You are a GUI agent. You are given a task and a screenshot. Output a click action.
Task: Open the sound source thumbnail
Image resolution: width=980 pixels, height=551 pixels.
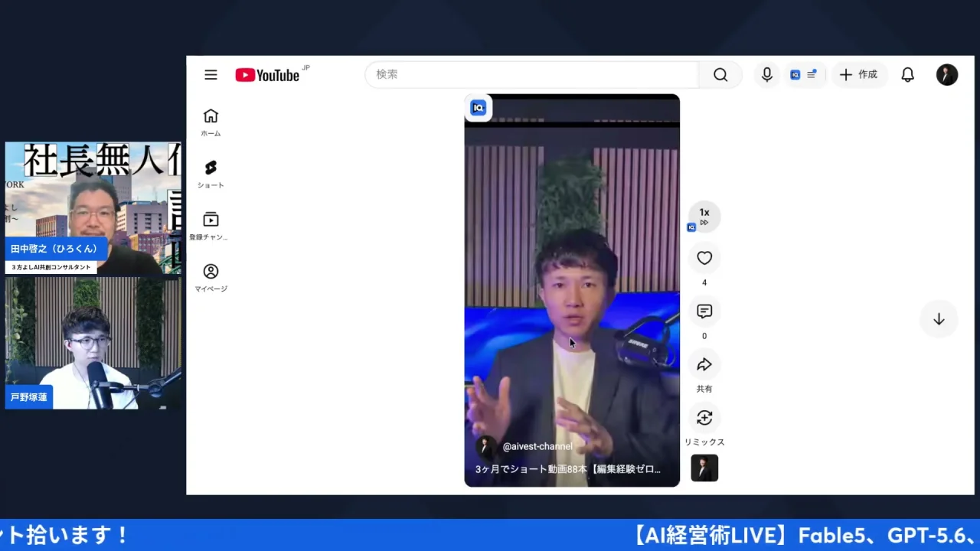[x=704, y=468]
